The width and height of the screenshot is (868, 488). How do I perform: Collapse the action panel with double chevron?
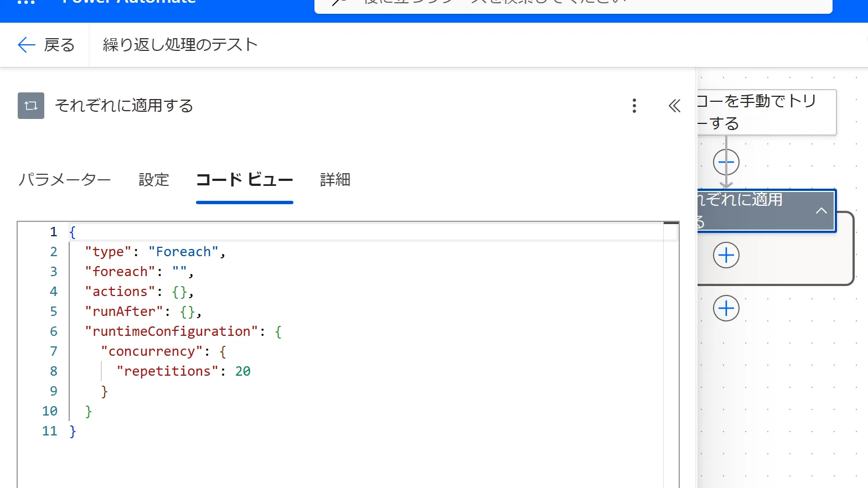[674, 106]
